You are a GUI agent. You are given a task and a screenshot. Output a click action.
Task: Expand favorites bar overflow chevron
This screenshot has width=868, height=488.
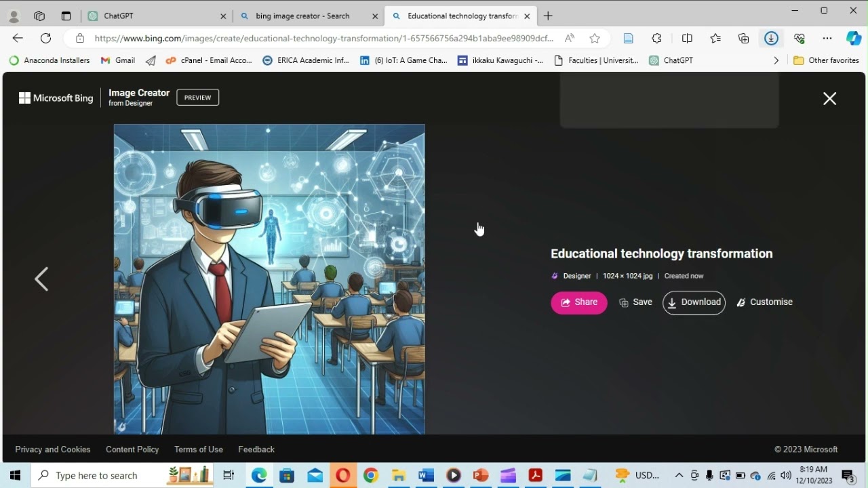776,60
